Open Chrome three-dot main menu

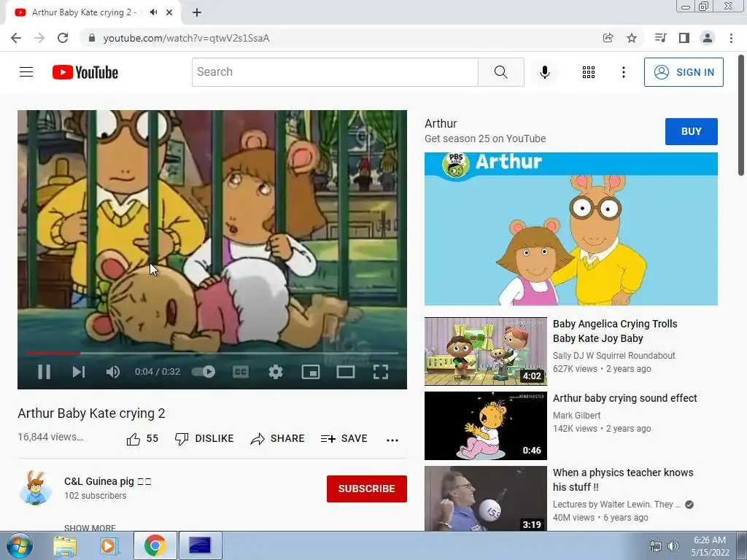click(731, 38)
